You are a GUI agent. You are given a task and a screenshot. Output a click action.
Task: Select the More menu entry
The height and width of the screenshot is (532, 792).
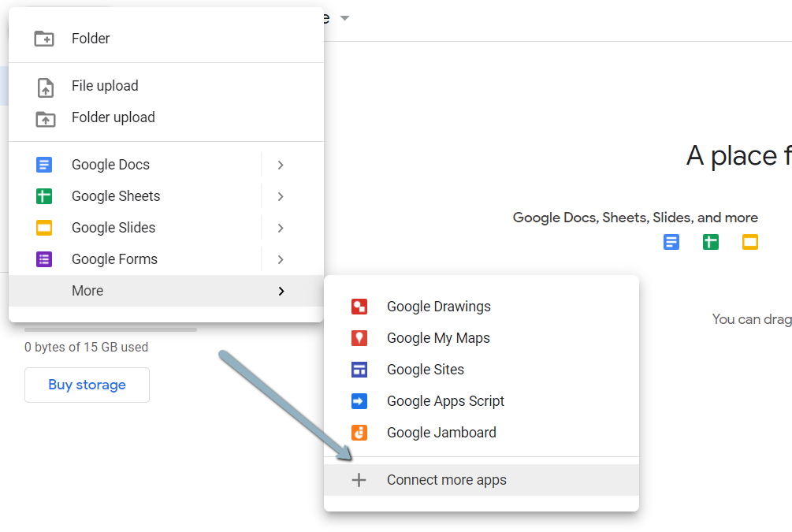click(87, 290)
